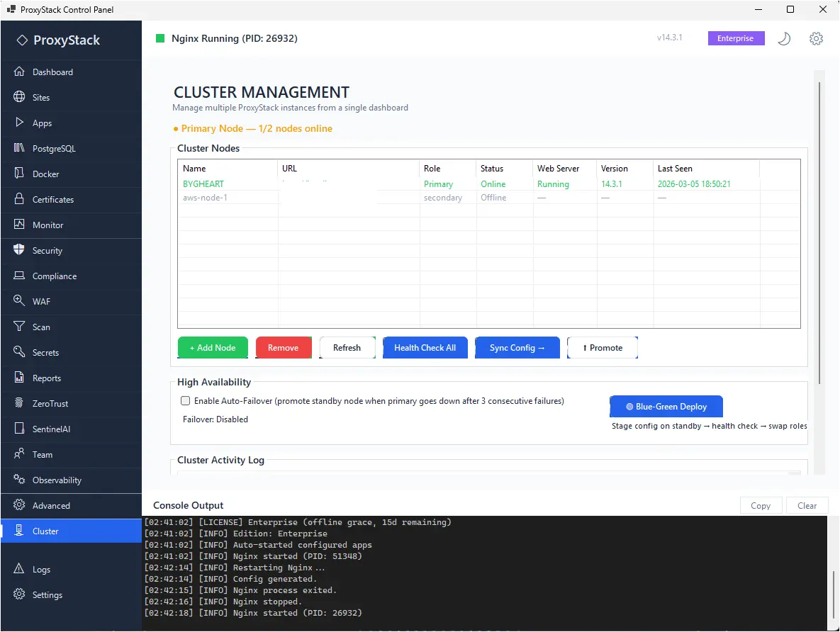The height and width of the screenshot is (632, 840).
Task: Click the secondary role cell
Action: coord(442,198)
